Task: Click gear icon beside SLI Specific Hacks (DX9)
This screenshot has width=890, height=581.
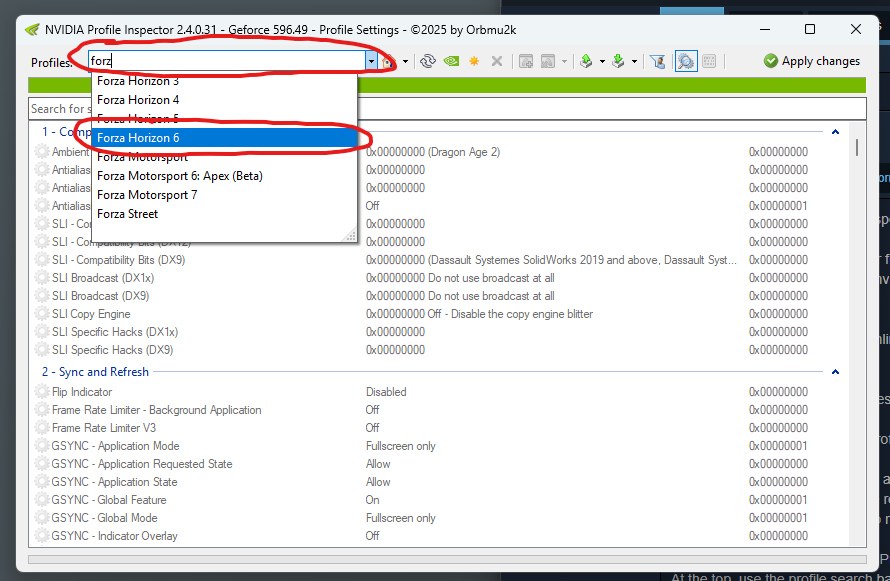Action: (41, 350)
